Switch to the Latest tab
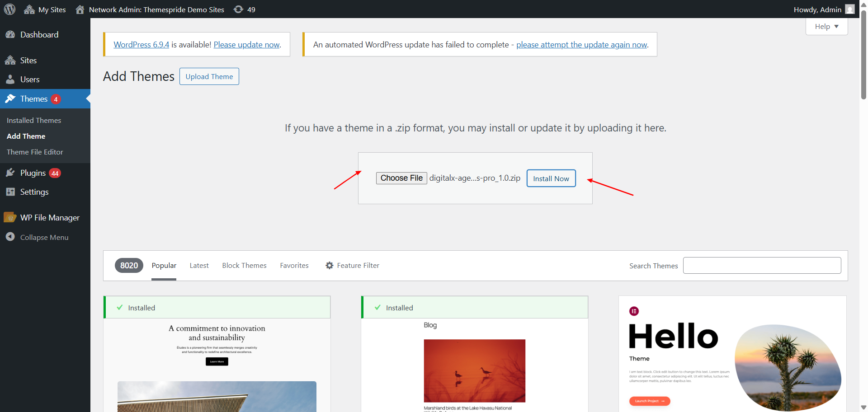 click(x=199, y=266)
